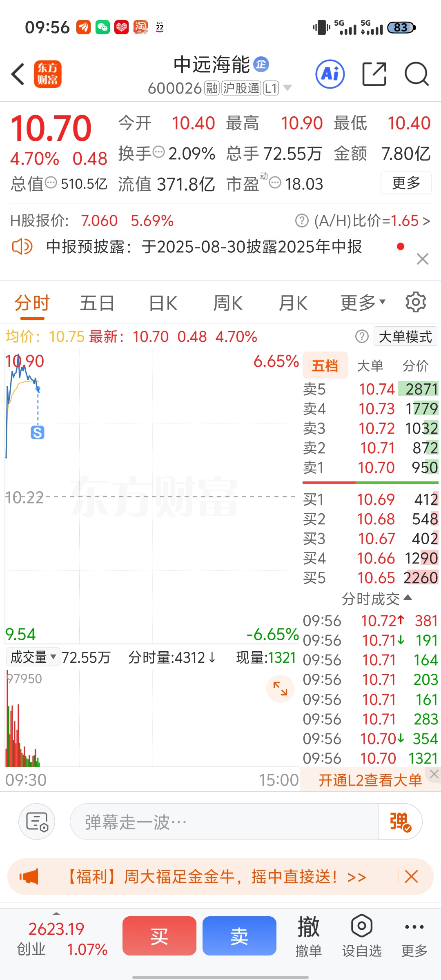Open (A/H)比价 details chevron
Image resolution: width=441 pixels, height=980 pixels.
pyautogui.click(x=426, y=221)
